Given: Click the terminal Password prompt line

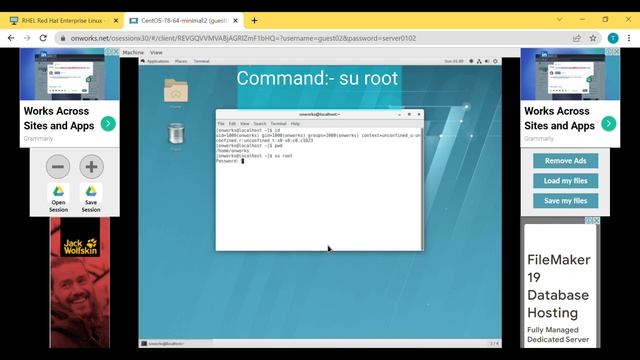Looking at the screenshot, I should tap(230, 161).
